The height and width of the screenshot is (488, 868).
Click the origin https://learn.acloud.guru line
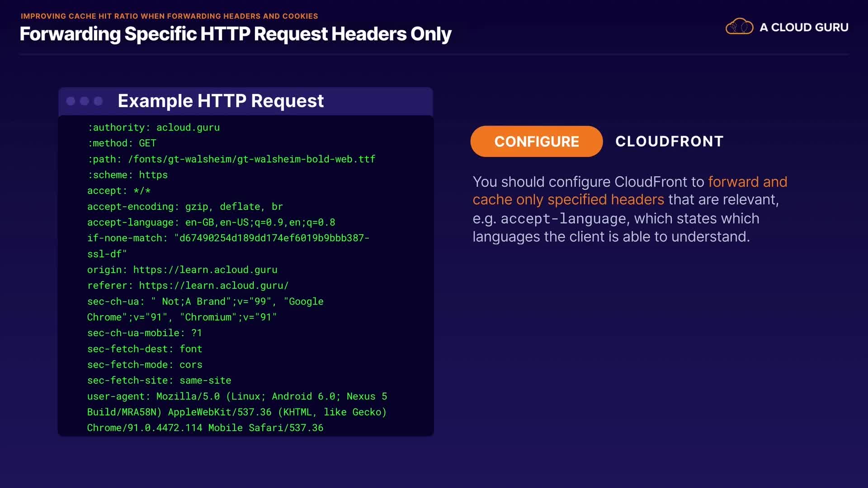pyautogui.click(x=182, y=270)
